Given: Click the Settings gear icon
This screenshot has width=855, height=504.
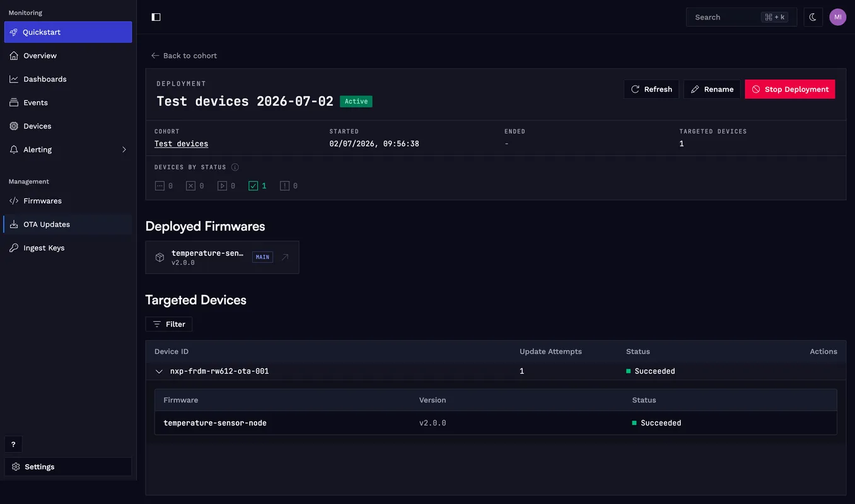Looking at the screenshot, I should click(x=16, y=467).
